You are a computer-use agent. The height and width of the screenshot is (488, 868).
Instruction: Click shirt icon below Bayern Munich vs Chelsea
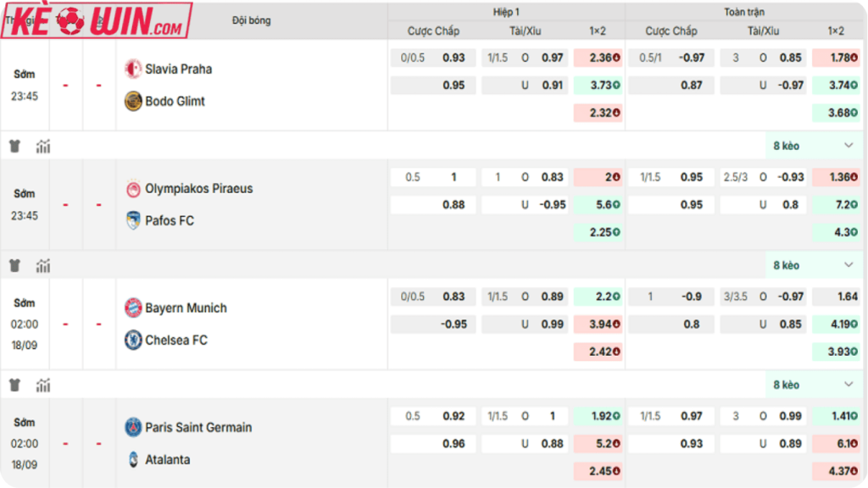pyautogui.click(x=14, y=385)
